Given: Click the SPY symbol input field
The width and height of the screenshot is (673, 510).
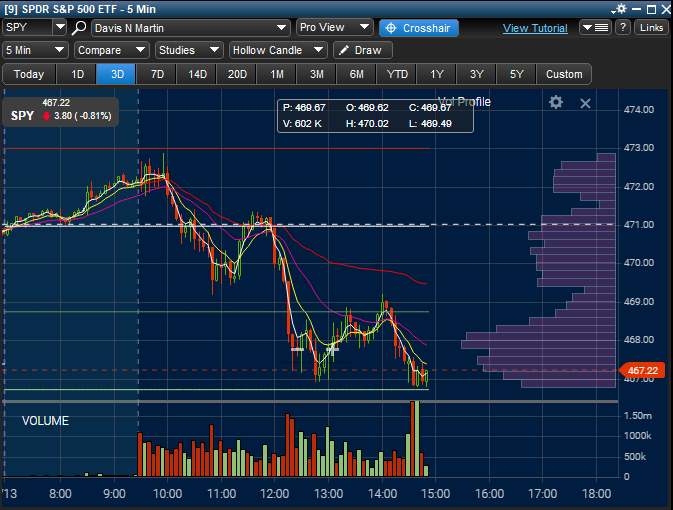Looking at the screenshot, I should 28,27.
